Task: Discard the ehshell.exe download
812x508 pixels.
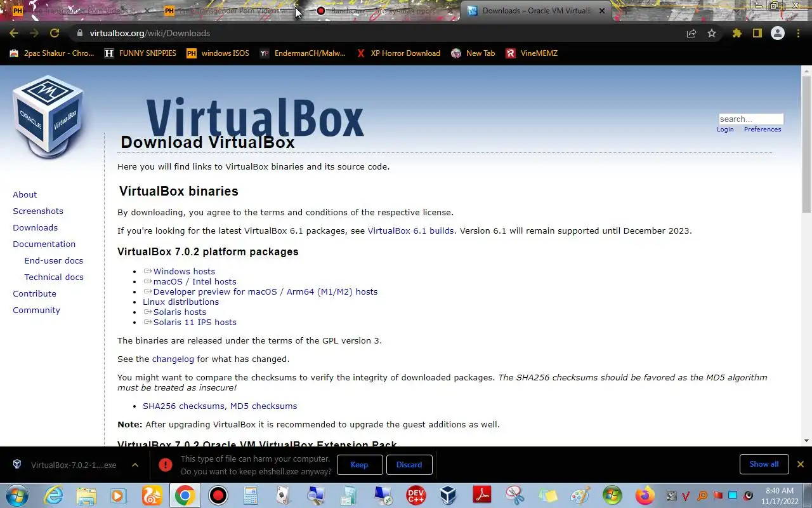Action: pos(409,465)
